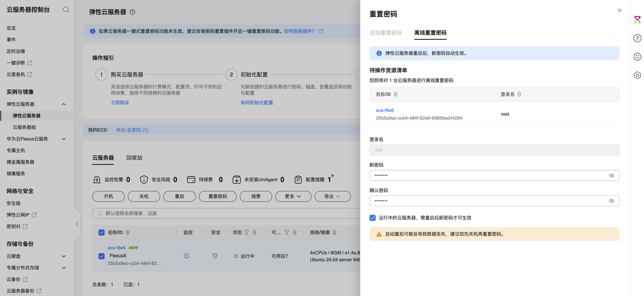Expand 专属分布式存储 sidebar group

[x=63, y=268]
